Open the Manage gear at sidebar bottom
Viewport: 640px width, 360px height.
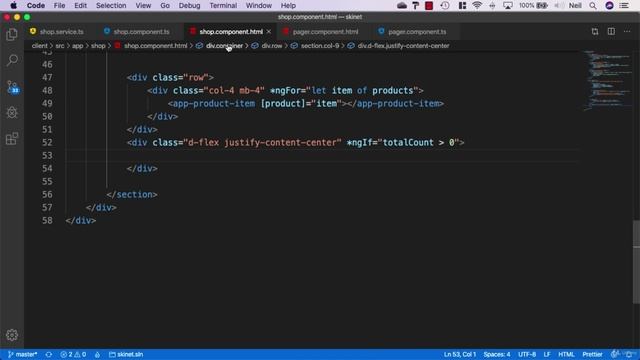[12, 335]
